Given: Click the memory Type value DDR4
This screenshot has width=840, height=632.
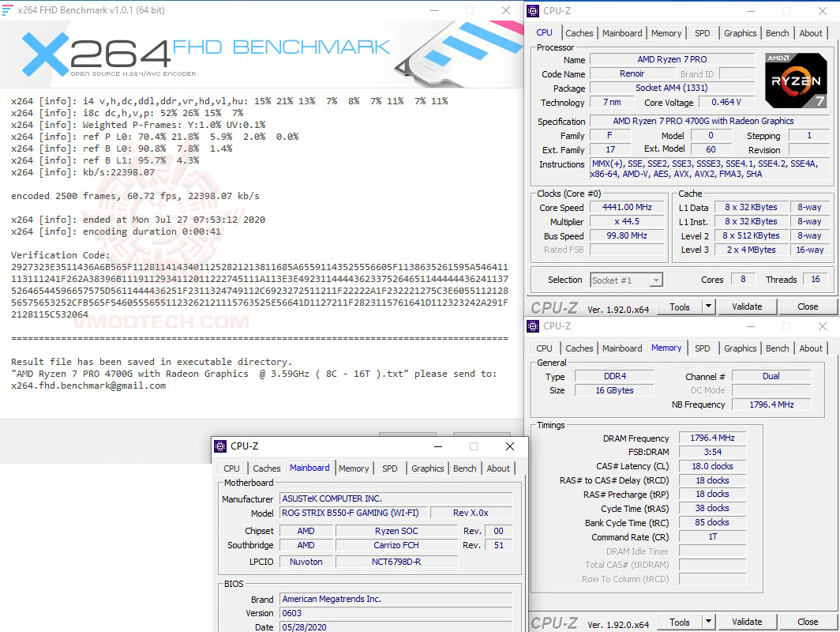Looking at the screenshot, I should 614,376.
